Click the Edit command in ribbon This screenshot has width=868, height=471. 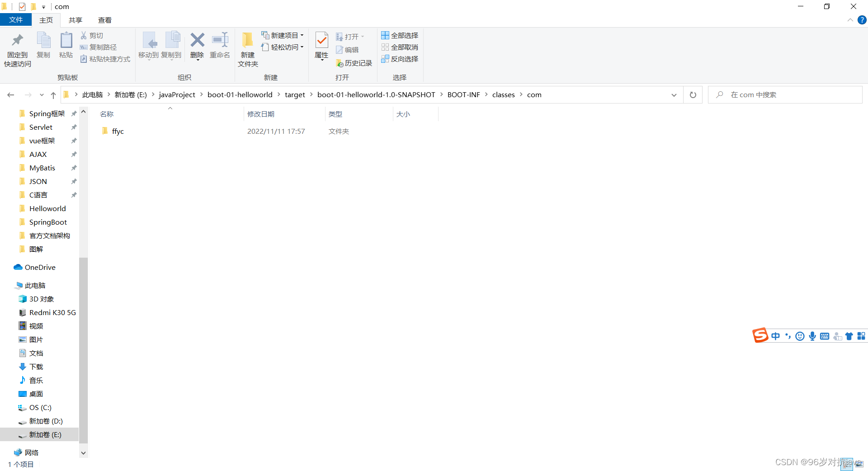(347, 50)
